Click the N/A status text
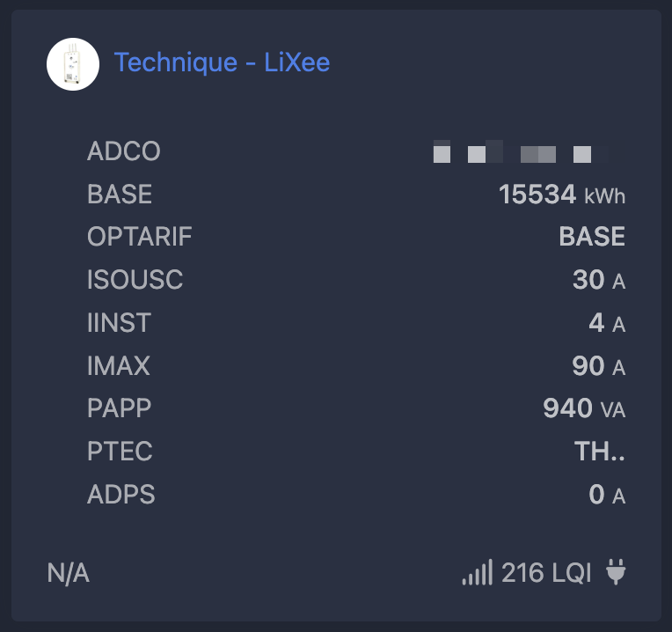Viewport: 672px width, 632px height. pyautogui.click(x=69, y=574)
